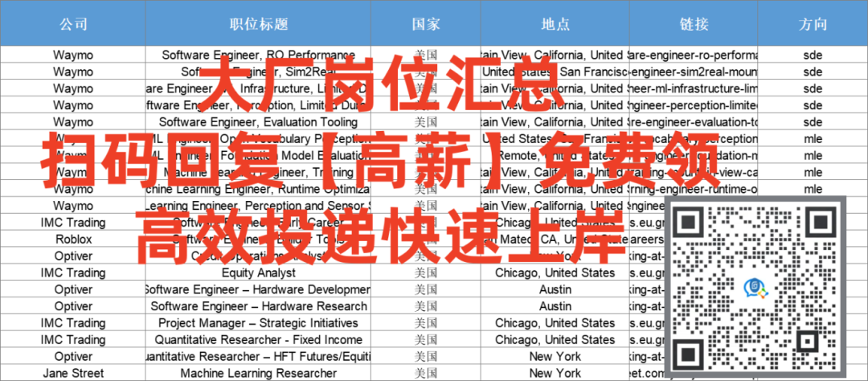Screen dimensions: 868x381
Task: Select Optiver in Hardware Developmen row
Action: coord(73,289)
